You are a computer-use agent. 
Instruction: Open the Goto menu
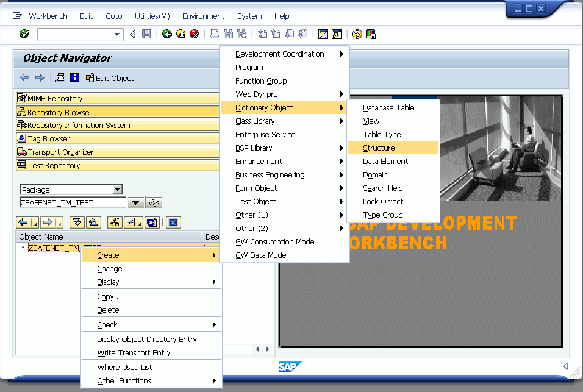pyautogui.click(x=114, y=16)
